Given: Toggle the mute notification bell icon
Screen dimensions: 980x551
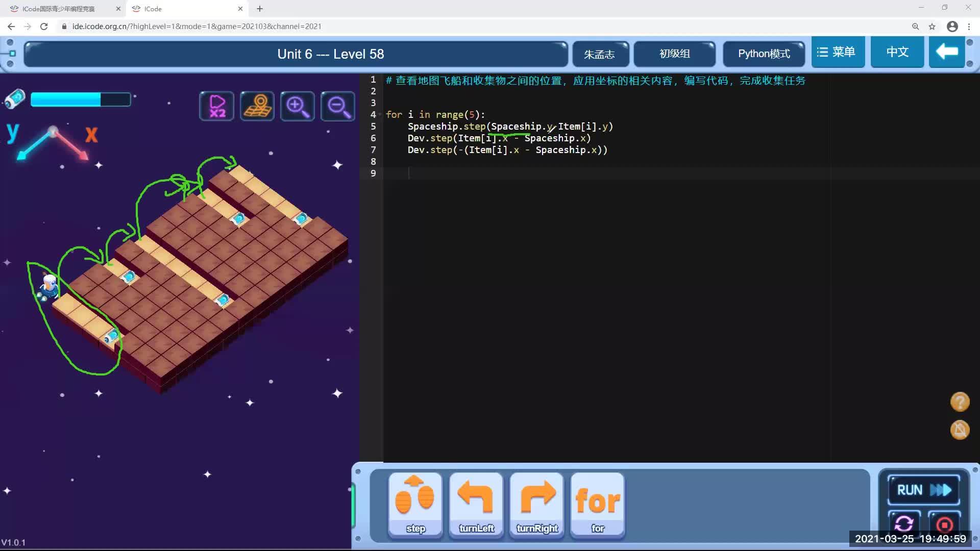Looking at the screenshot, I should (x=960, y=430).
